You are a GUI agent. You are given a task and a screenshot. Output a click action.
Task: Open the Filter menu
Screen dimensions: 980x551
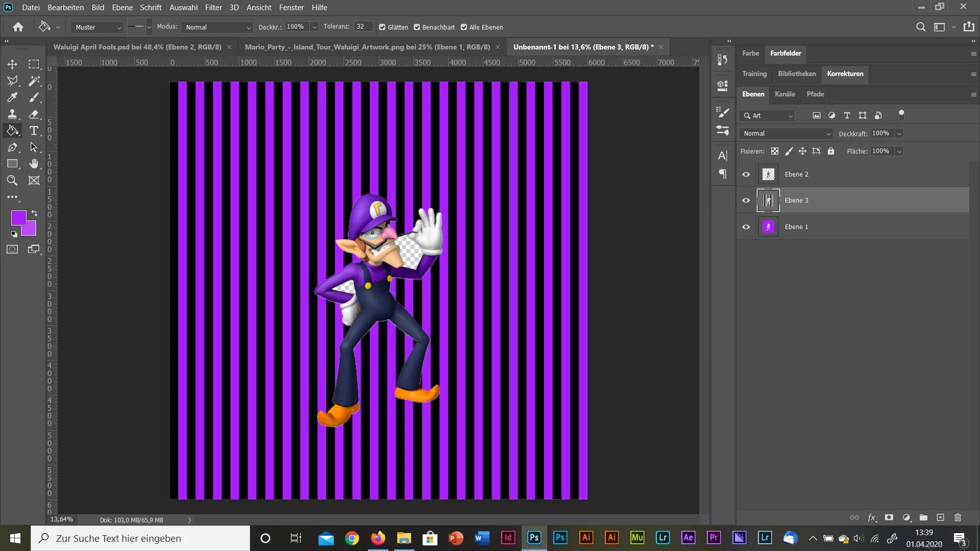pyautogui.click(x=213, y=8)
